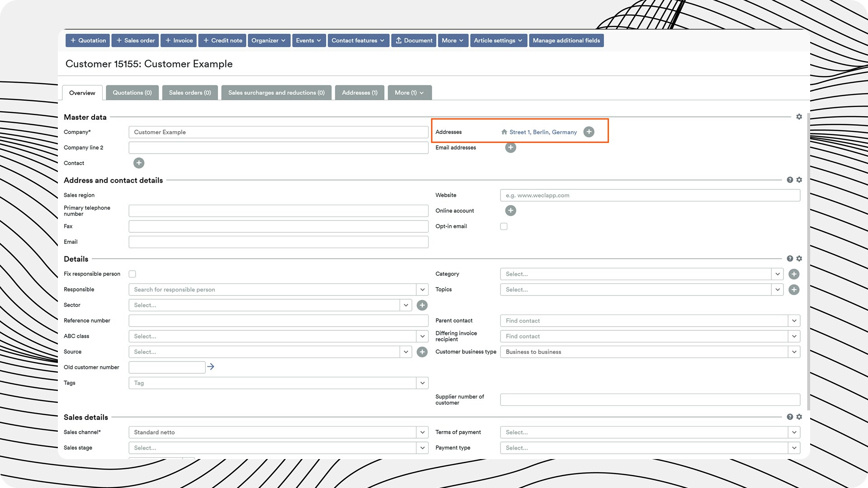Add a new address with plus icon

pos(589,132)
